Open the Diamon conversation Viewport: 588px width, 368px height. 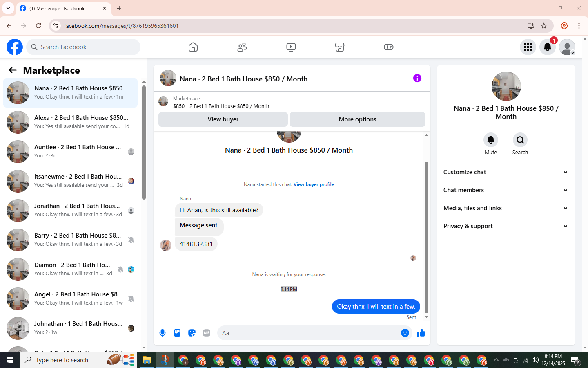point(70,269)
